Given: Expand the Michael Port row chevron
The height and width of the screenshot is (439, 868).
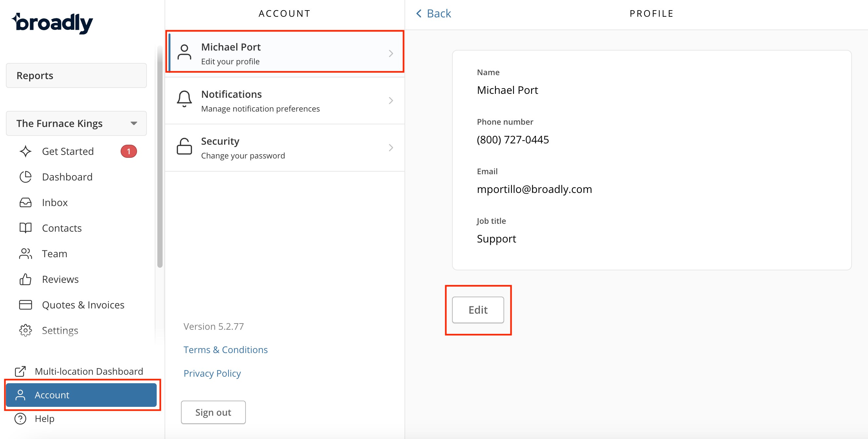Looking at the screenshot, I should click(391, 53).
